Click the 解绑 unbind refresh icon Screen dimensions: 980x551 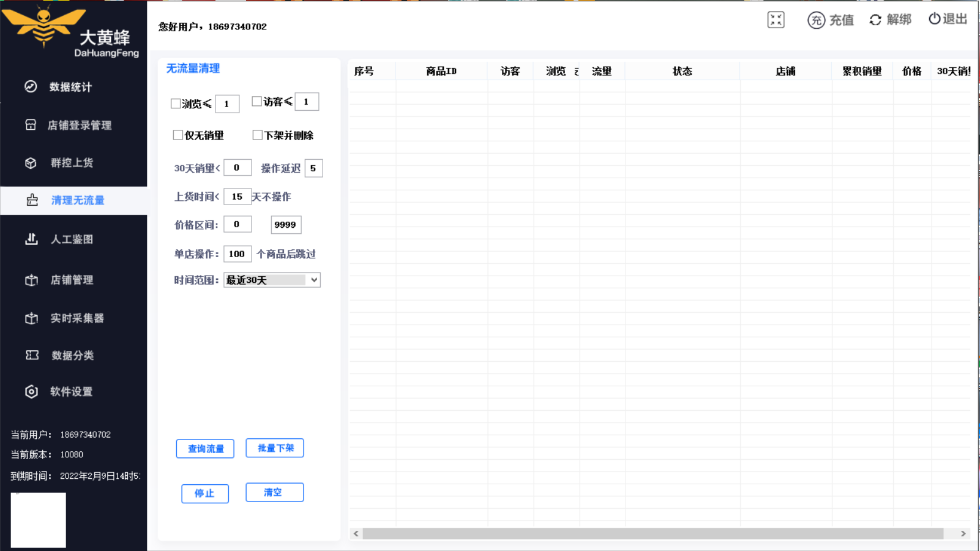(x=875, y=20)
